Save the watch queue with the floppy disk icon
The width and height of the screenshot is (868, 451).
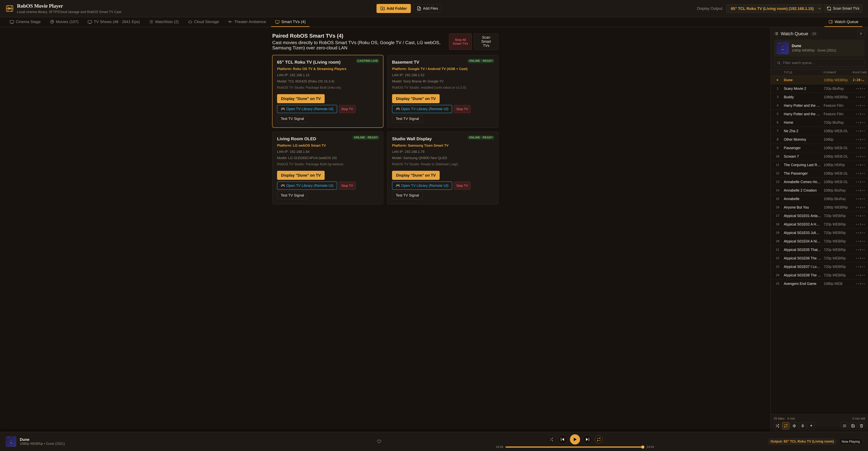click(x=853, y=426)
